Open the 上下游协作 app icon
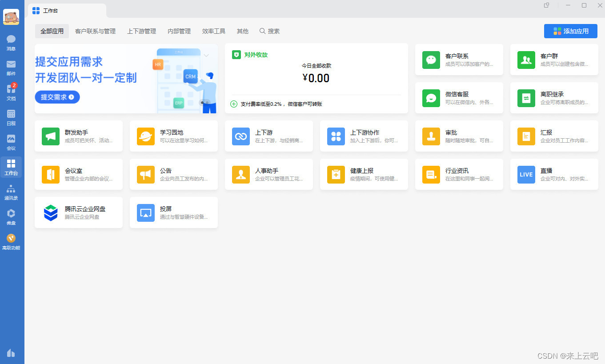Screen dimensions: 605x364 coord(336,136)
